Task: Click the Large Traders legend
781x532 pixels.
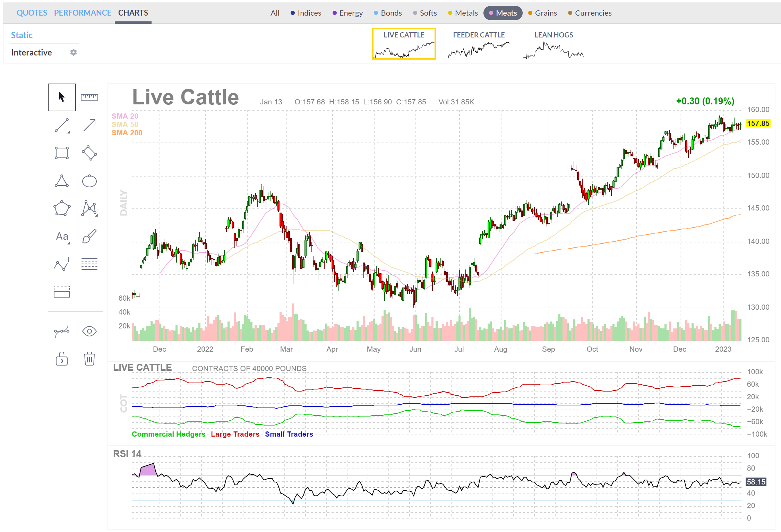Action: point(235,434)
